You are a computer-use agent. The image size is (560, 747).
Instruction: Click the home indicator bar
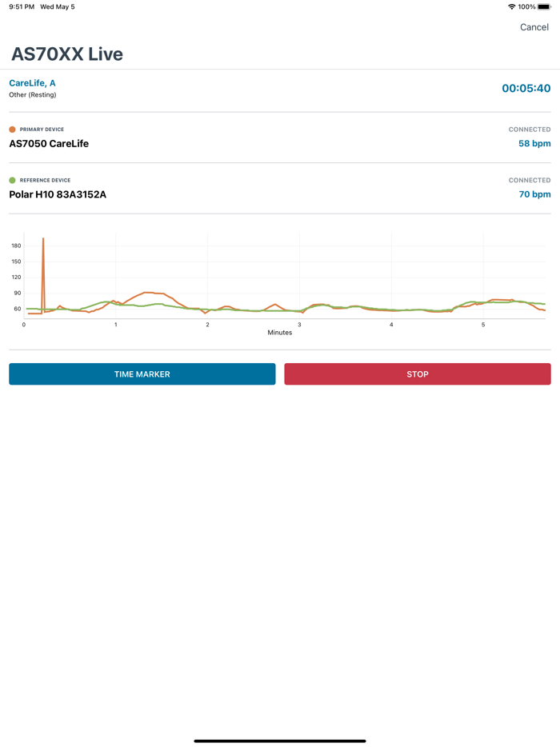tap(280, 741)
